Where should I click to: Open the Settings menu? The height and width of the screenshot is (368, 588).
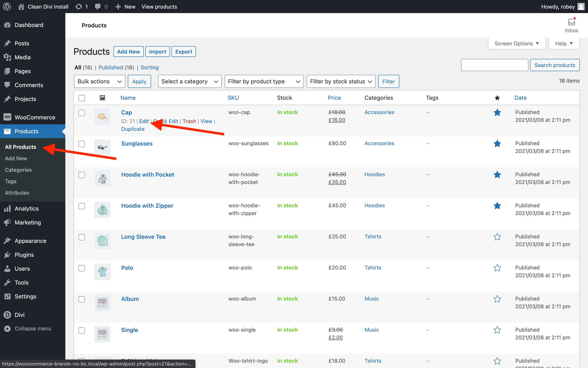pos(26,296)
